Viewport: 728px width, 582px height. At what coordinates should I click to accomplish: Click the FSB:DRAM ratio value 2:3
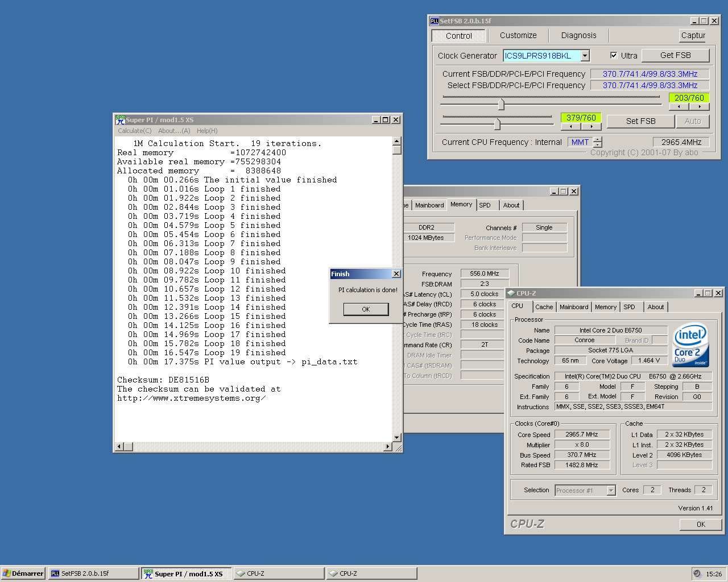click(485, 284)
